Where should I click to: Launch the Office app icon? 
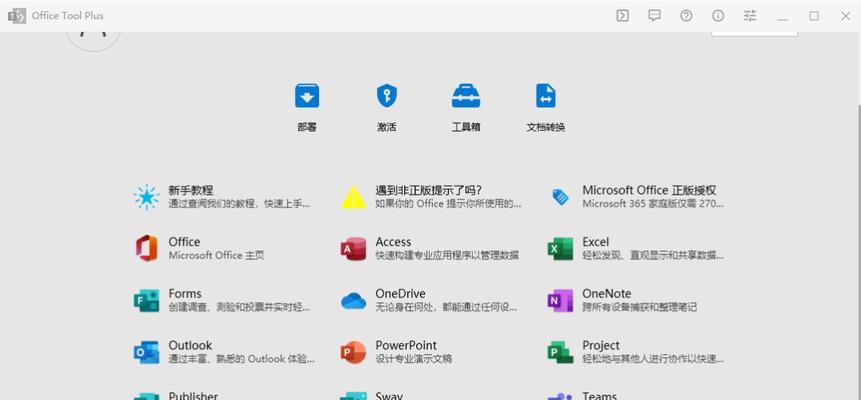(147, 248)
